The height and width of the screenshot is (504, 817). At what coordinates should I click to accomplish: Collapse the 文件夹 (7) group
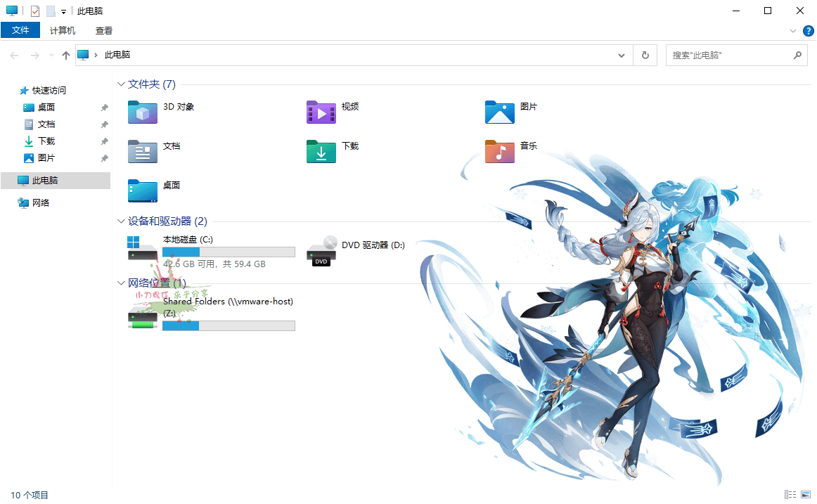pyautogui.click(x=121, y=84)
